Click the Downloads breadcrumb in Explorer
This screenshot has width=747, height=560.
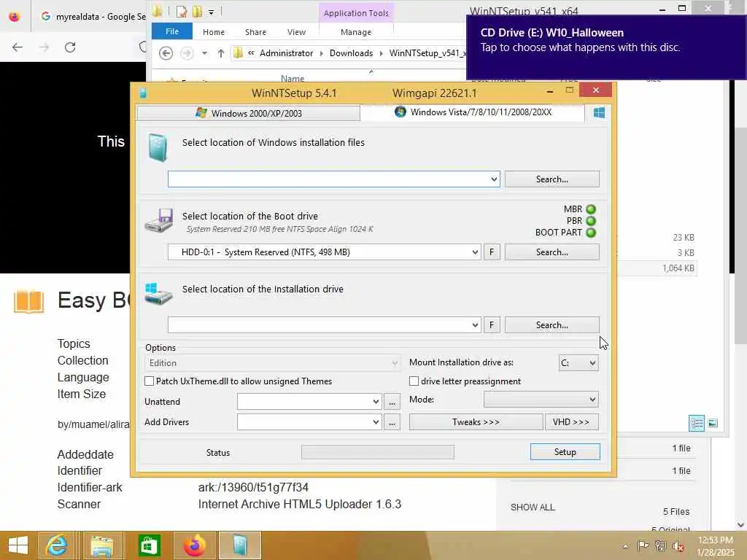[351, 53]
